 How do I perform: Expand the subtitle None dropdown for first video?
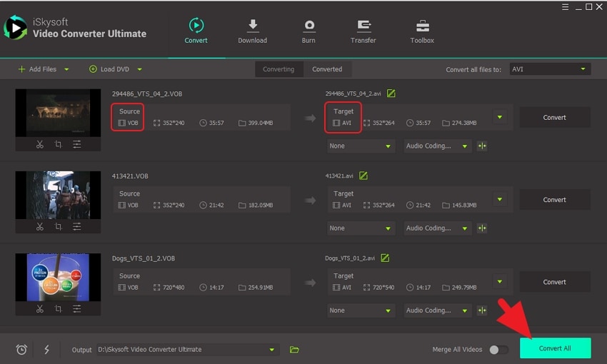(361, 146)
